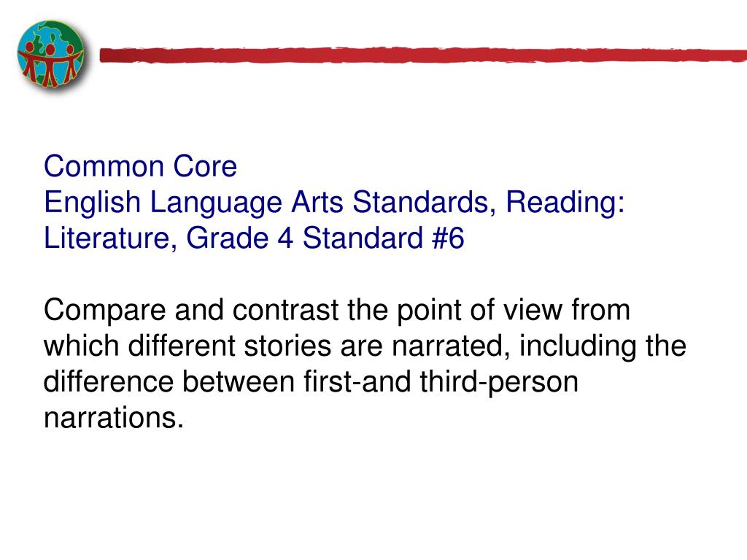Select the word "contrast" in body text
This screenshot has height=560, width=747.
click(285, 310)
